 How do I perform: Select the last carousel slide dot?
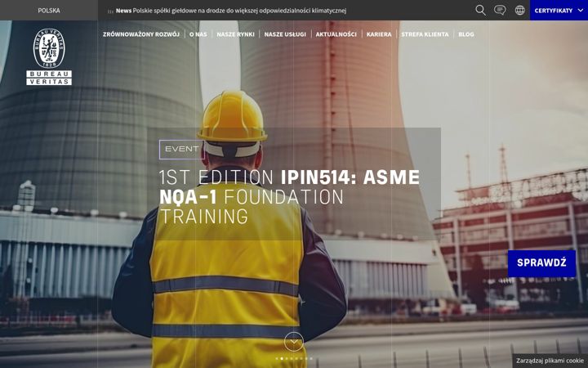(x=311, y=359)
